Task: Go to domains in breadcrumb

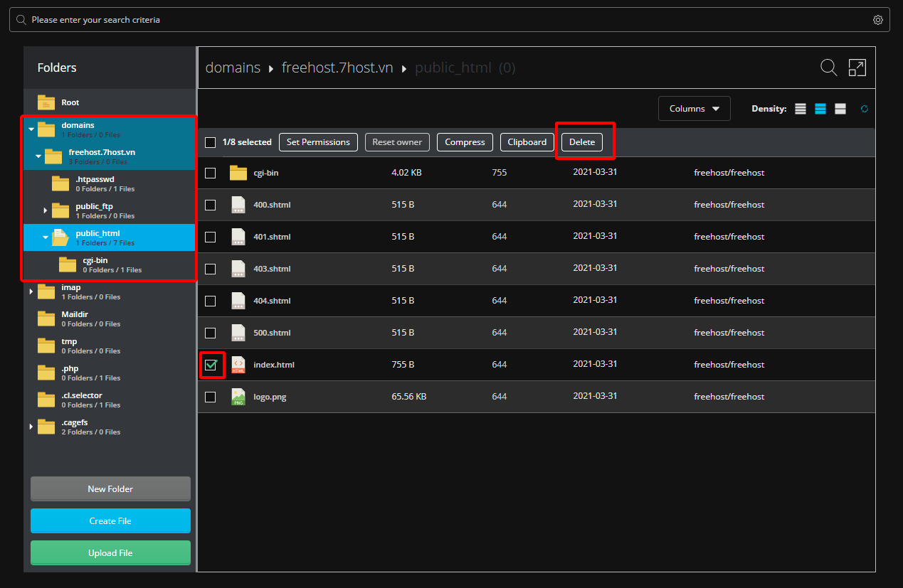Action: (x=233, y=68)
